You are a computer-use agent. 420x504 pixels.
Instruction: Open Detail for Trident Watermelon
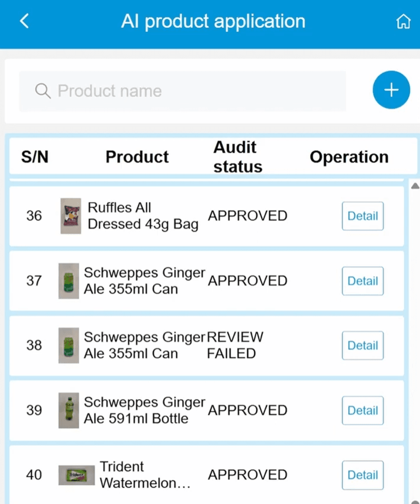click(x=363, y=475)
